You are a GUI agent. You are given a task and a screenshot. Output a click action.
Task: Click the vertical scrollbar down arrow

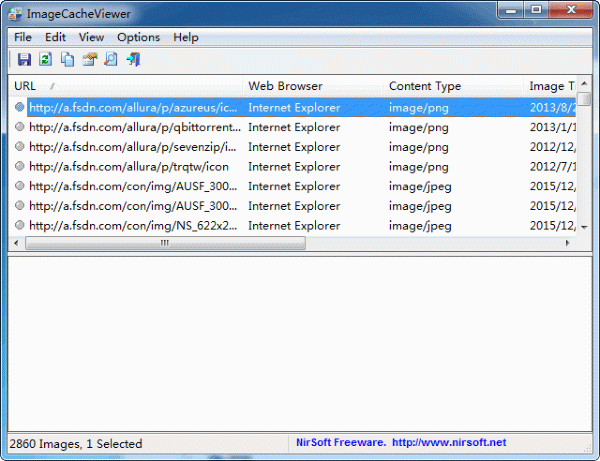(x=585, y=228)
